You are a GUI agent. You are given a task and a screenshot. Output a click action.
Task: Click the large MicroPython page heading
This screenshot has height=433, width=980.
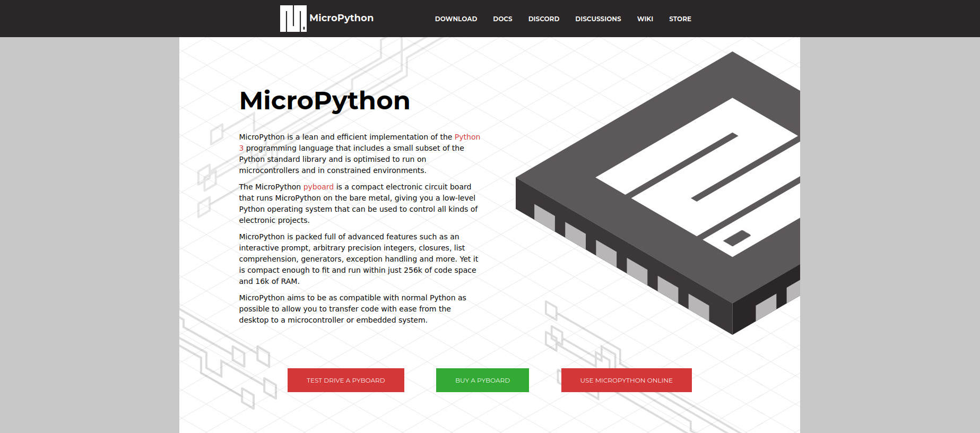(325, 101)
